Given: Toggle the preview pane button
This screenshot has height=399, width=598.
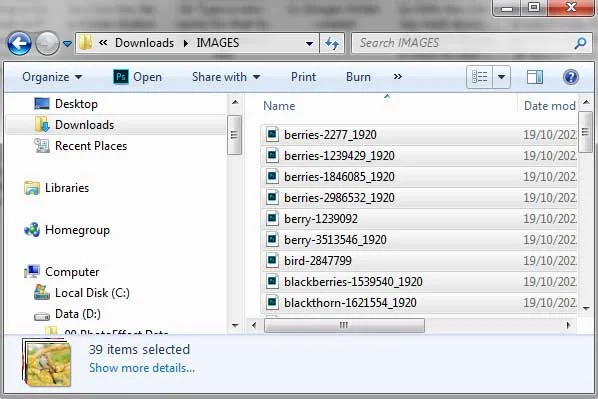Looking at the screenshot, I should tap(535, 77).
